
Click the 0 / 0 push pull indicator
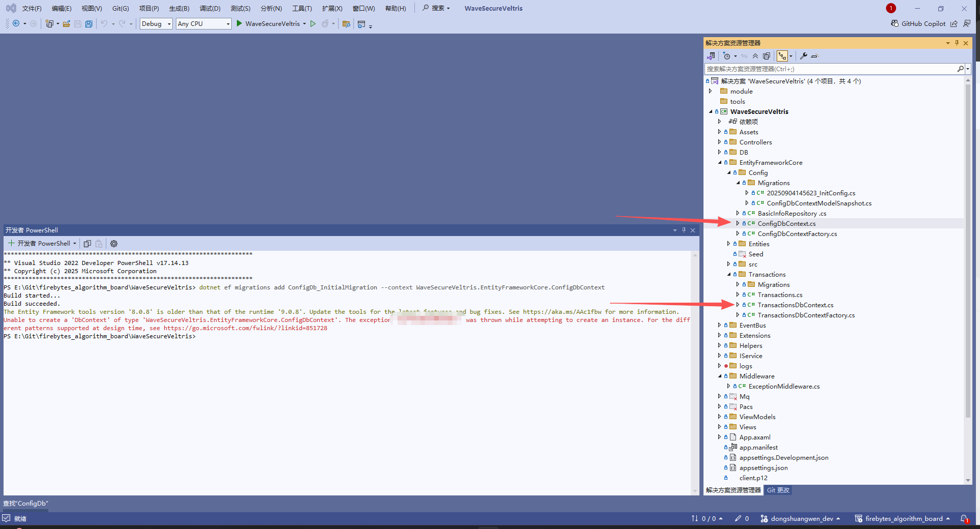point(707,519)
